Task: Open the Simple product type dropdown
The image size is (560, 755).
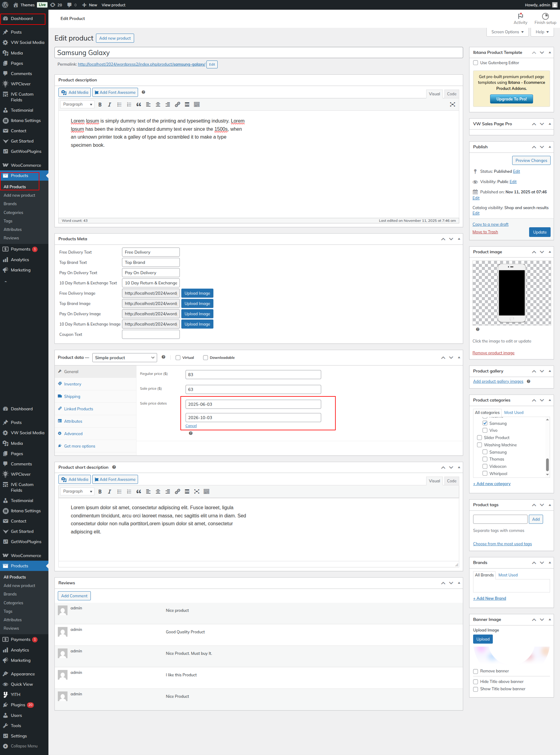Action: tap(124, 357)
